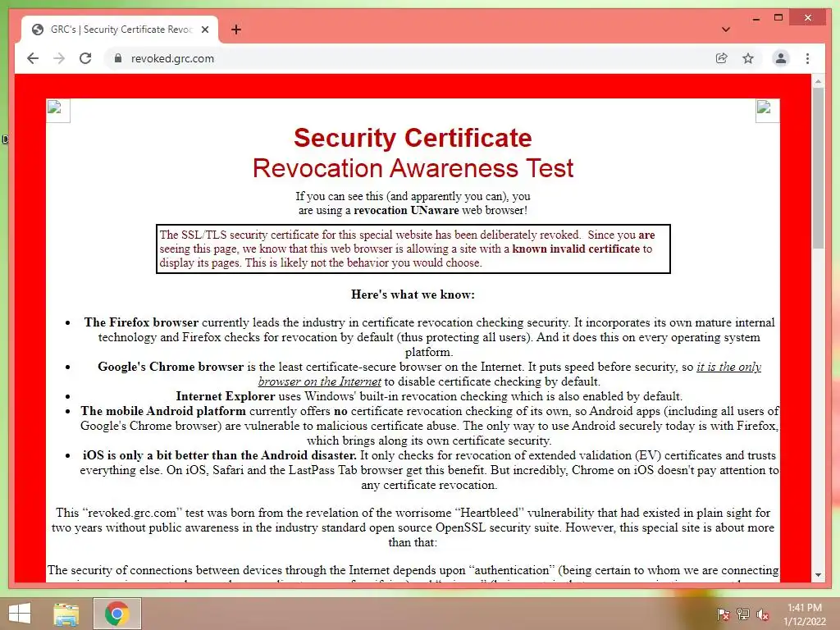Screen dimensions: 840x630
Task: Open the Chrome profile avatar menu
Action: [x=781, y=58]
